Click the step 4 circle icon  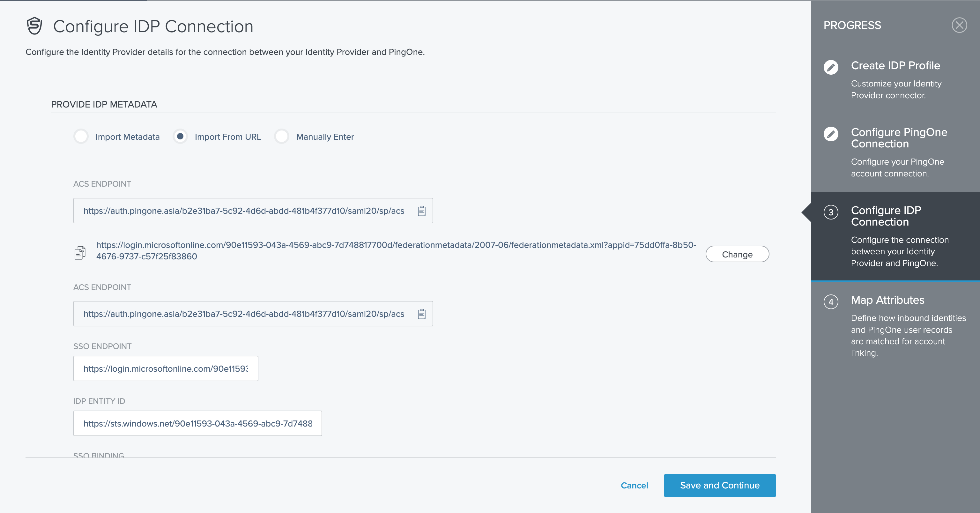(x=831, y=302)
